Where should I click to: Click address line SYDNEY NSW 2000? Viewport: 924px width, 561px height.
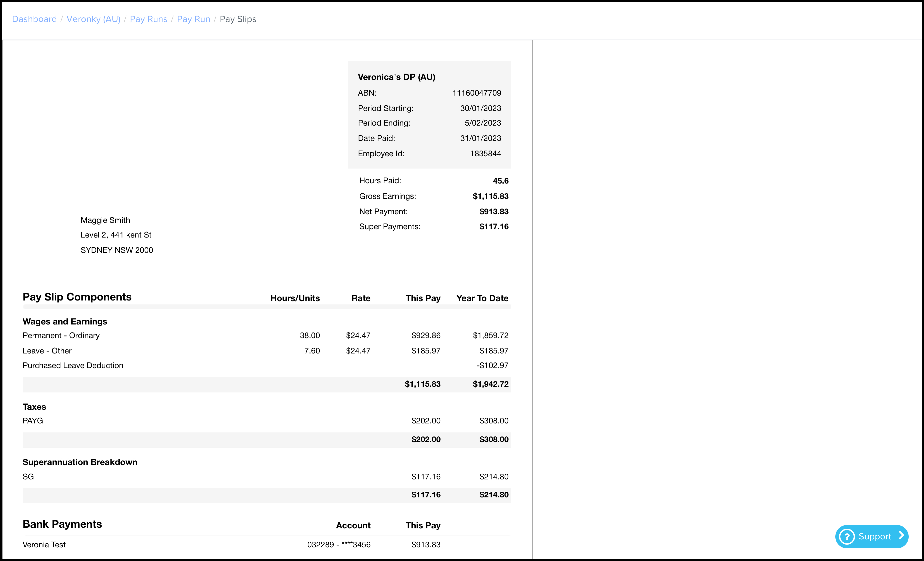[117, 250]
